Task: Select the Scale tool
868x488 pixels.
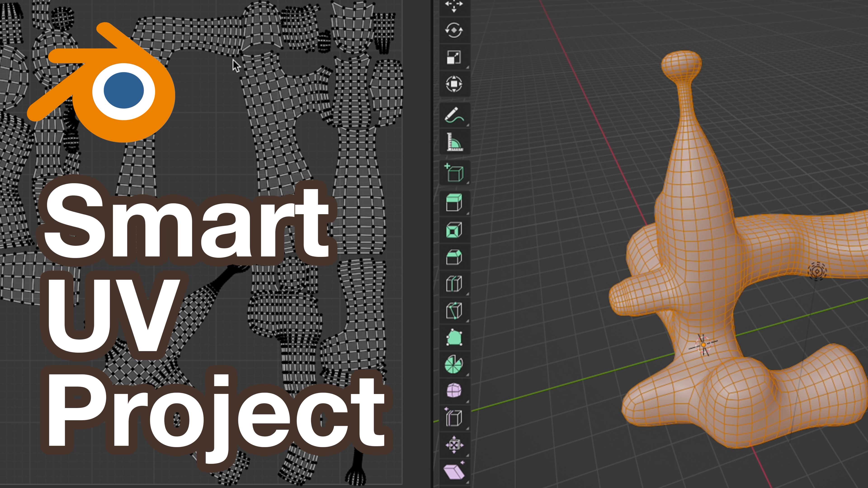Action: 454,57
